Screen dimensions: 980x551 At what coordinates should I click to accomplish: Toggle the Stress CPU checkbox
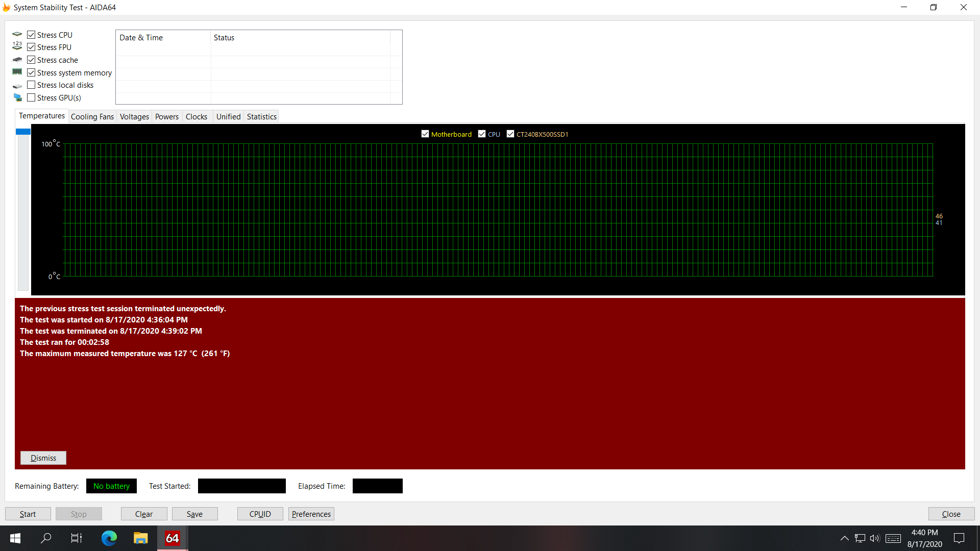(x=31, y=34)
